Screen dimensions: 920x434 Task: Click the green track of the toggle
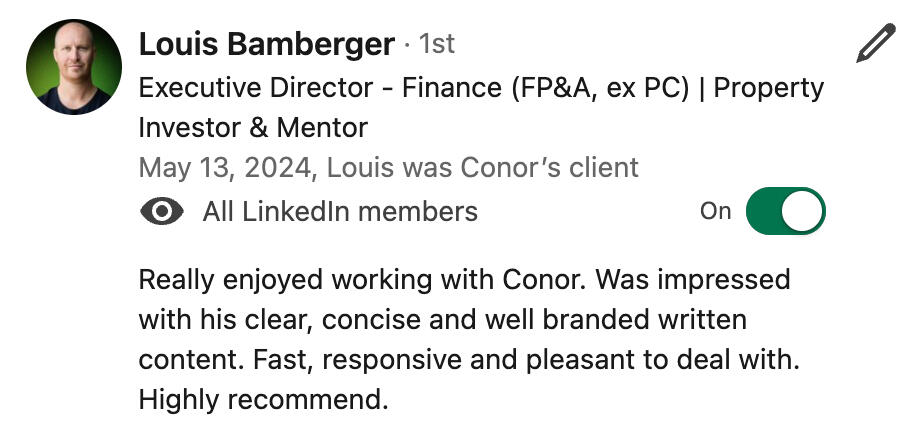pos(766,212)
